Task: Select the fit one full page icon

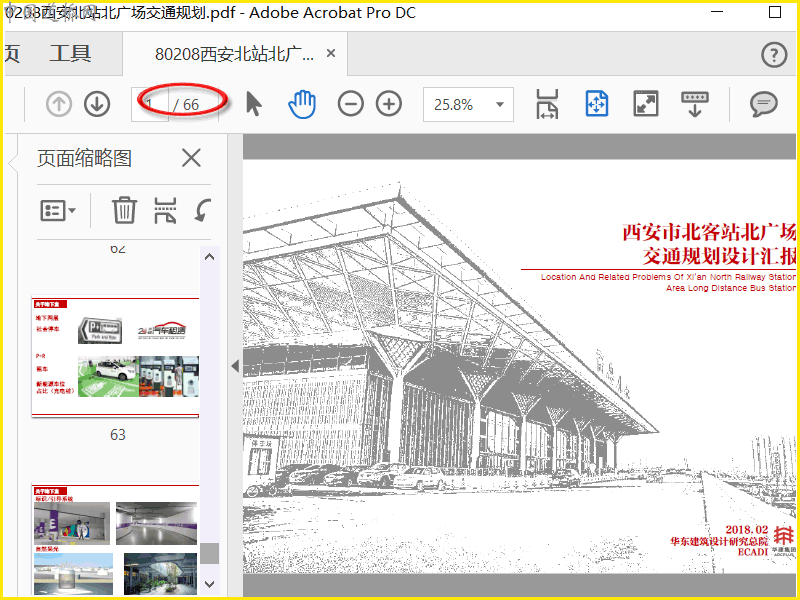Action: (596, 104)
